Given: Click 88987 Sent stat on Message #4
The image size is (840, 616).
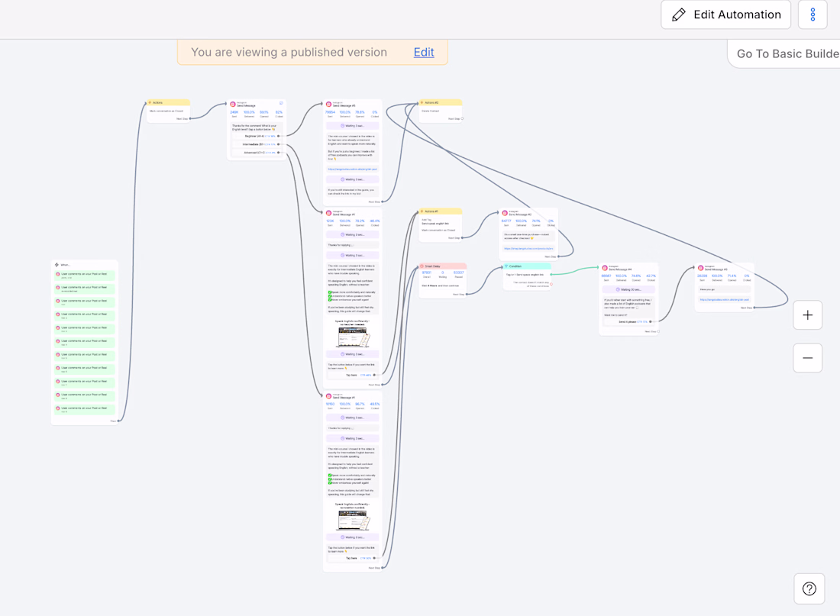Looking at the screenshot, I should point(606,277).
